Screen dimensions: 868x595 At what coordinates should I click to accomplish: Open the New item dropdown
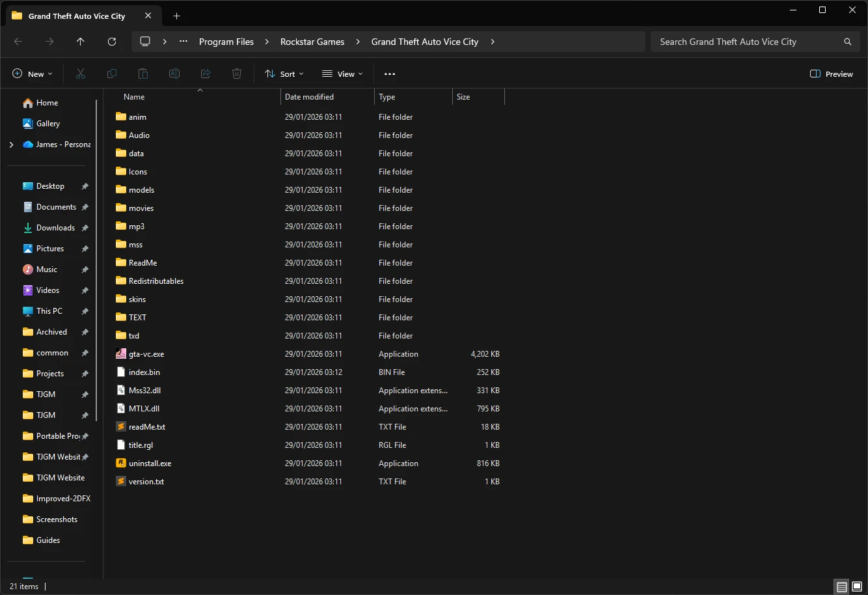coord(32,74)
